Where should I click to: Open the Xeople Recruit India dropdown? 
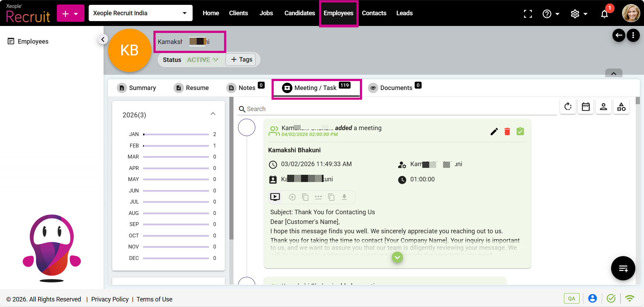click(140, 13)
